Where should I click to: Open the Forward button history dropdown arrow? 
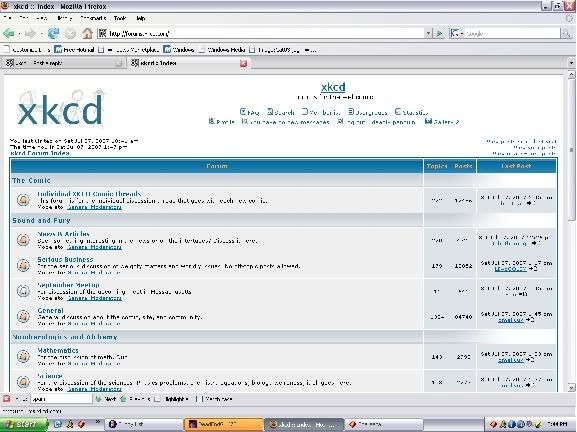[41, 34]
